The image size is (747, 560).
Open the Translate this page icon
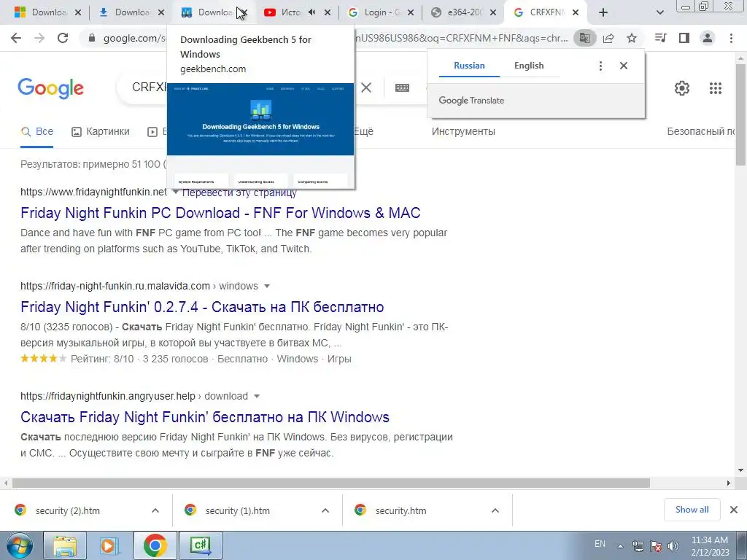pos(584,38)
